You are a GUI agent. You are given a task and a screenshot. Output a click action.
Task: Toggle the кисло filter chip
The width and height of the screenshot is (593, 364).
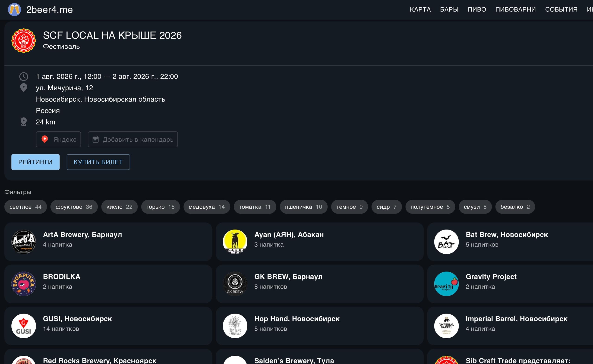(119, 207)
